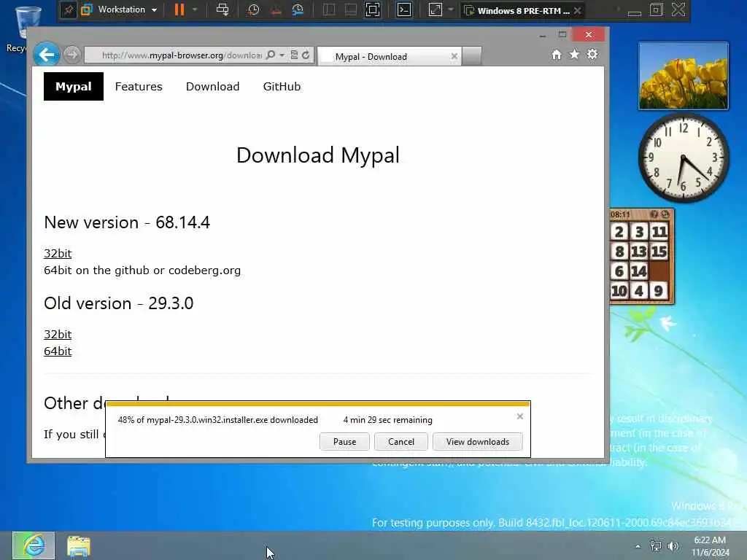This screenshot has width=747, height=560.
Task: Download 64bit build of old version 29.3.0
Action: 58,351
